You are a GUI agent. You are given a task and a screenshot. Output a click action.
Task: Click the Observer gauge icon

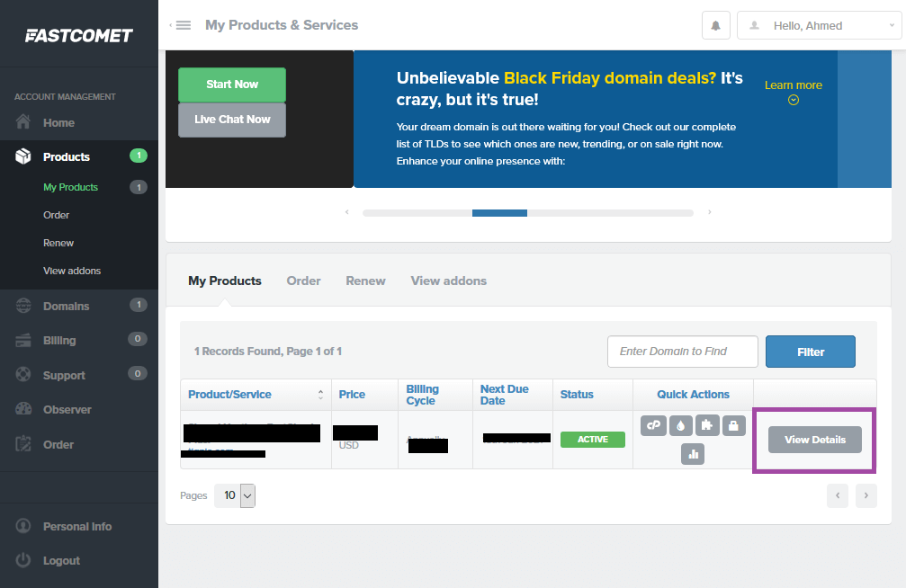tap(23, 409)
